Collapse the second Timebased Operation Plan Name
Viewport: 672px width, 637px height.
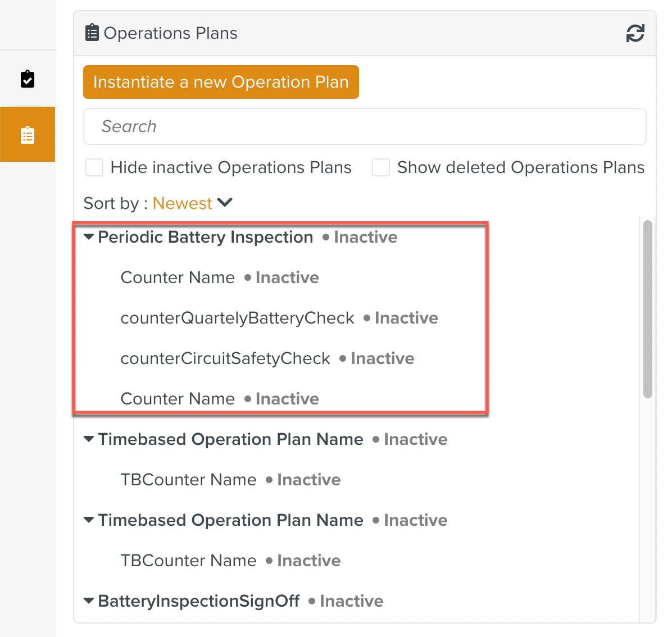(89, 520)
